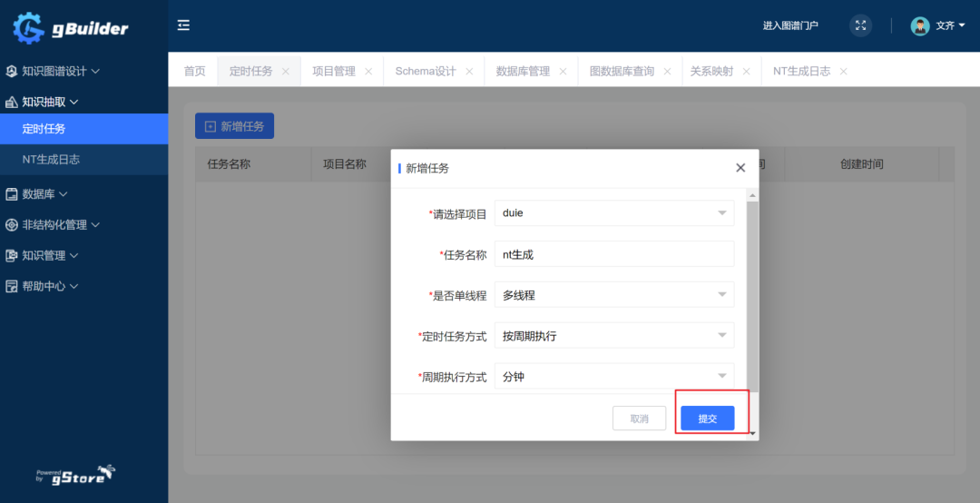Close the Schema设计 tab
Screen dimensions: 980x503
(469, 72)
